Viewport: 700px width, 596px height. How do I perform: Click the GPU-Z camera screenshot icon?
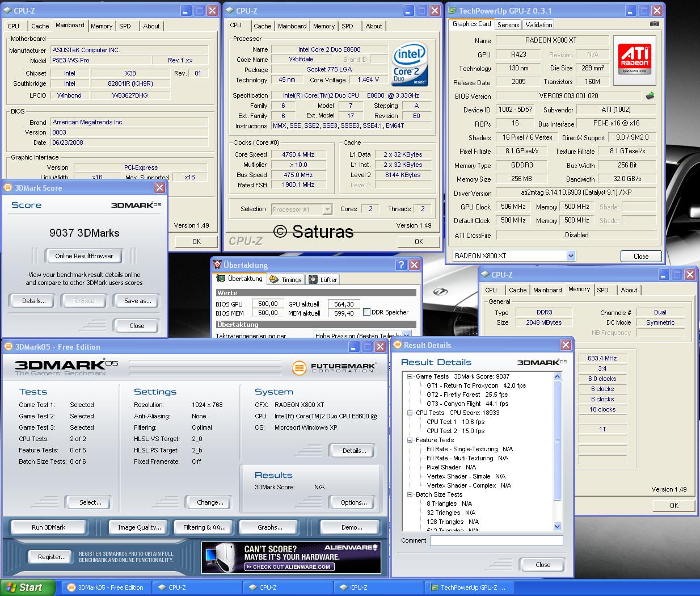[x=654, y=24]
